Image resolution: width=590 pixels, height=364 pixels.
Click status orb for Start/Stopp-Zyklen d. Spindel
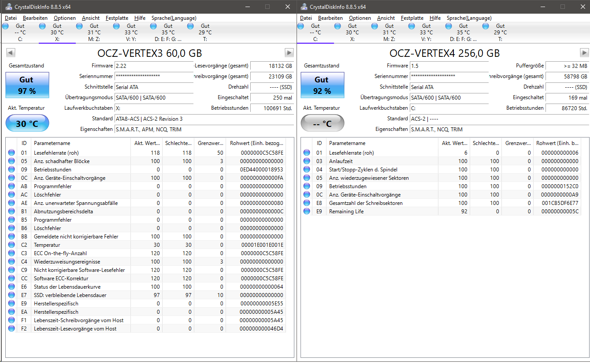point(307,170)
